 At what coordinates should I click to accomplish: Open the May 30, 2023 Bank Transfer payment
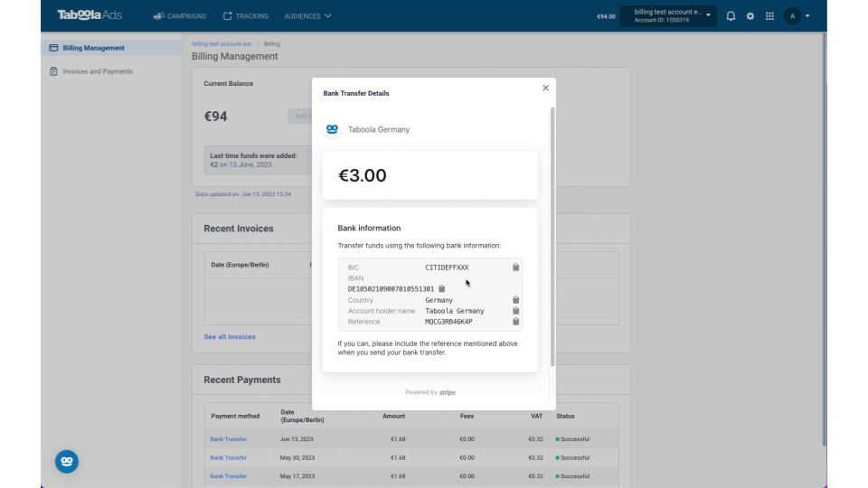[x=228, y=457]
